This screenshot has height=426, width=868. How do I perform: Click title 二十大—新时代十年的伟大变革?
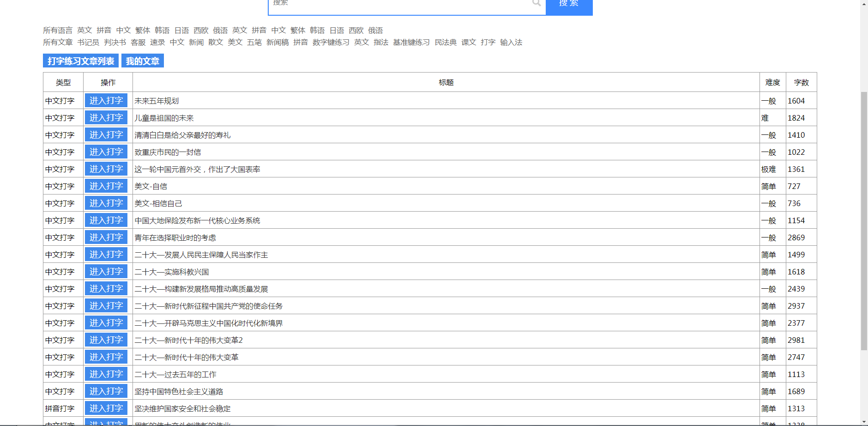pyautogui.click(x=187, y=357)
